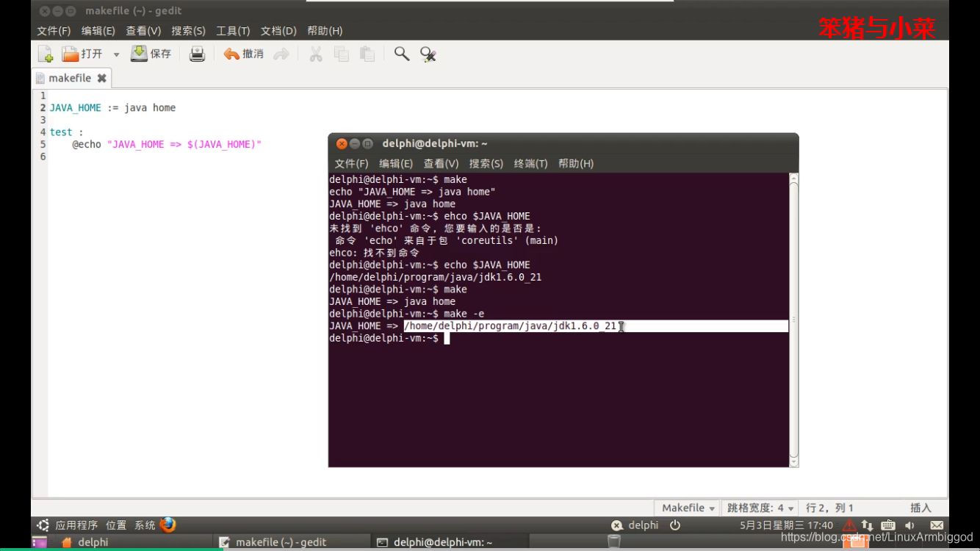Image resolution: width=980 pixels, height=551 pixels.
Task: Click the @echo command line in editor
Action: point(167,145)
